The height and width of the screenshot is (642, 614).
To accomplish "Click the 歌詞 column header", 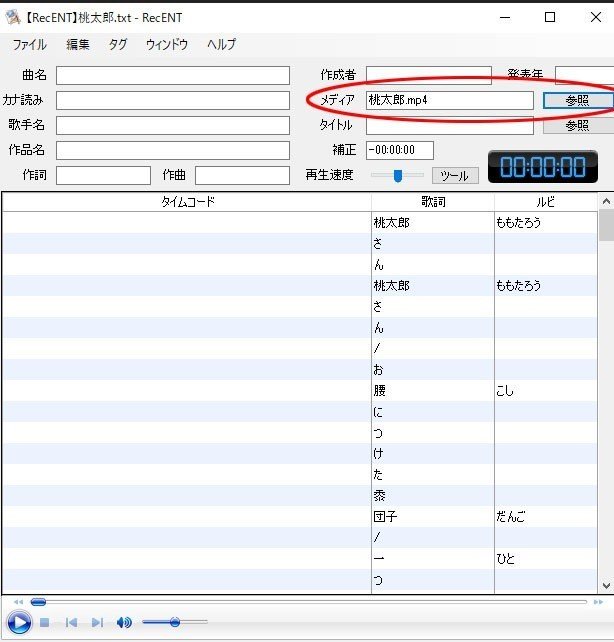I will click(433, 202).
